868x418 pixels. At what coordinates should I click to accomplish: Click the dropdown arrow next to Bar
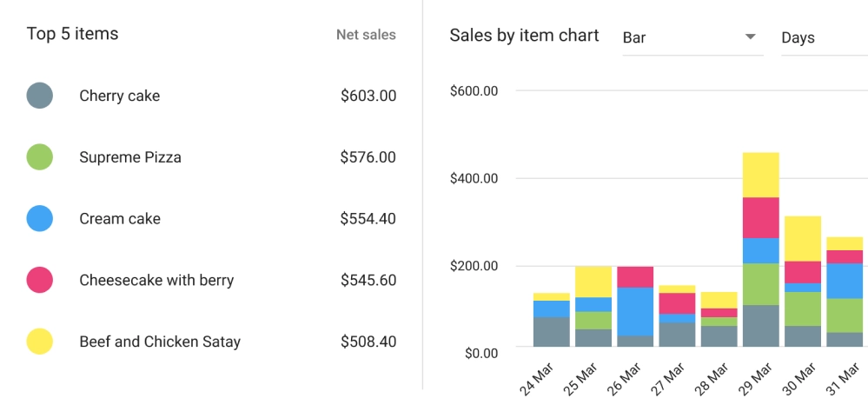751,37
